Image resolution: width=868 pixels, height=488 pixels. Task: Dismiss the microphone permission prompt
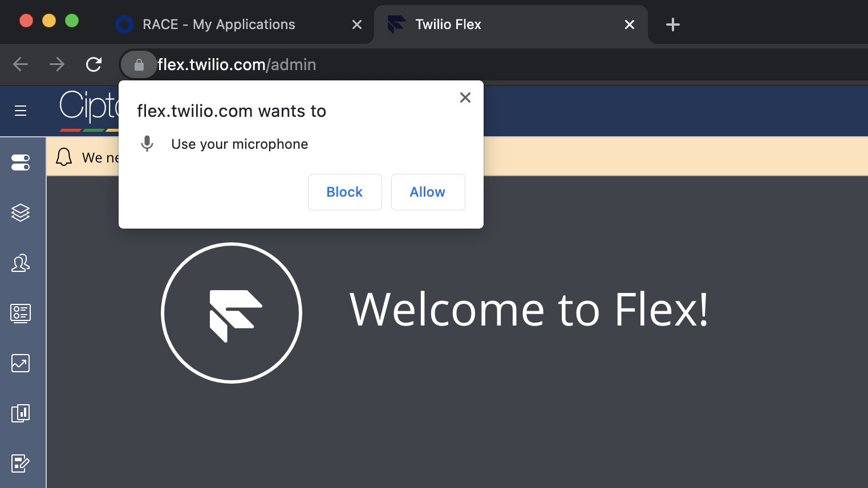[x=465, y=97]
